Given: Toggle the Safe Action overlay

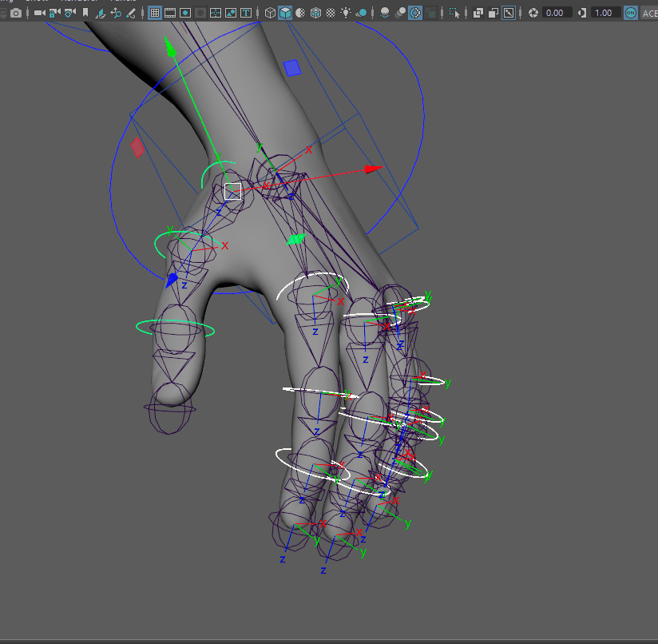Looking at the screenshot, I should (231, 13).
